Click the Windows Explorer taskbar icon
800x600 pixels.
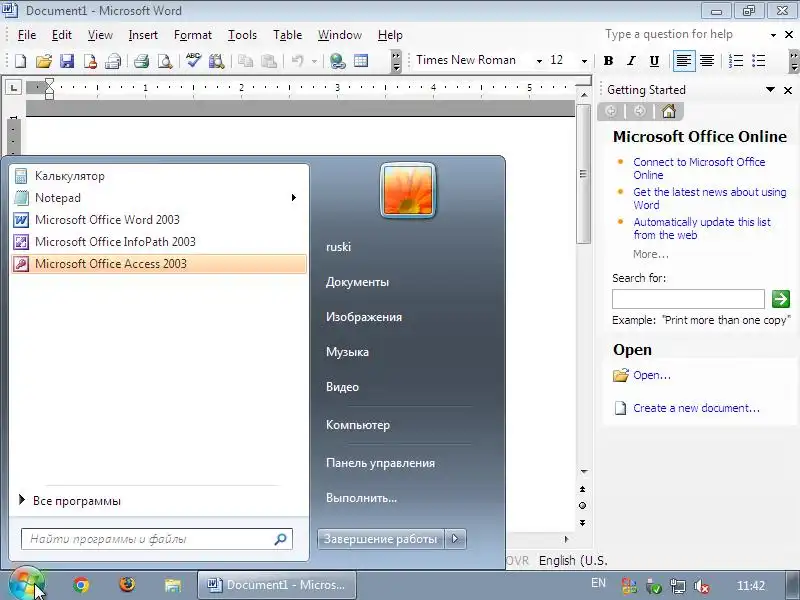[x=172, y=585]
